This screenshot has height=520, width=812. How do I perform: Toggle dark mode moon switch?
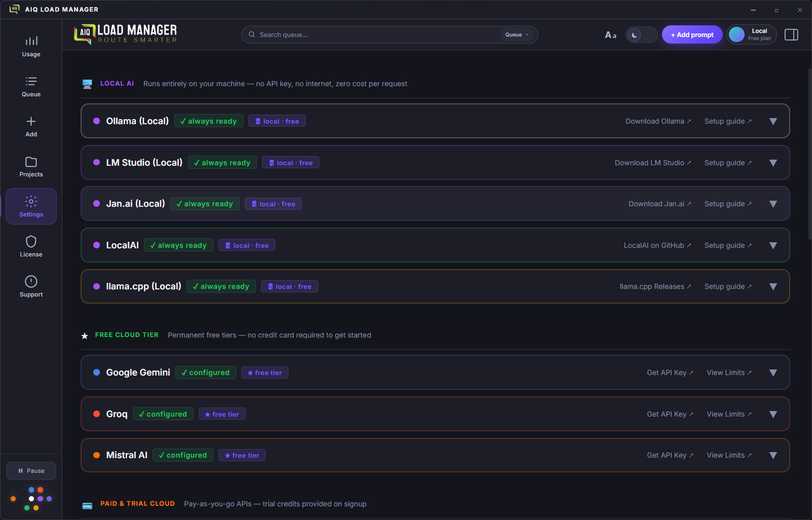pos(641,35)
